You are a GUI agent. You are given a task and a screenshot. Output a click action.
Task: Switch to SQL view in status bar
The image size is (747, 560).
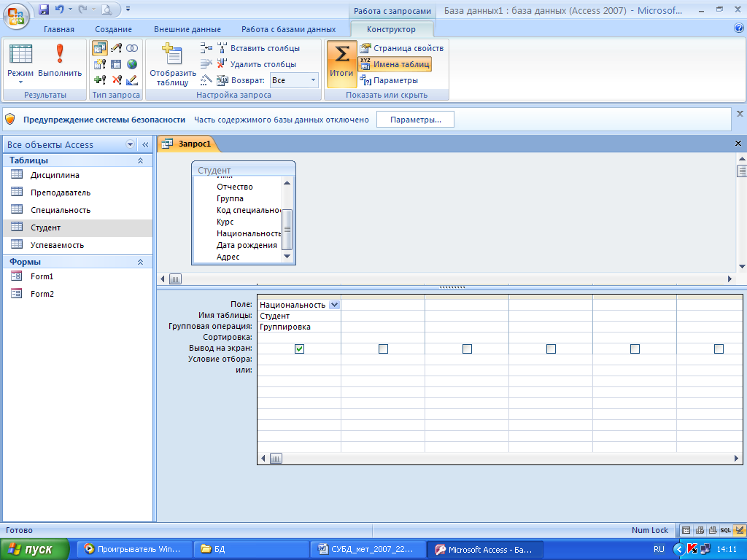tap(726, 530)
